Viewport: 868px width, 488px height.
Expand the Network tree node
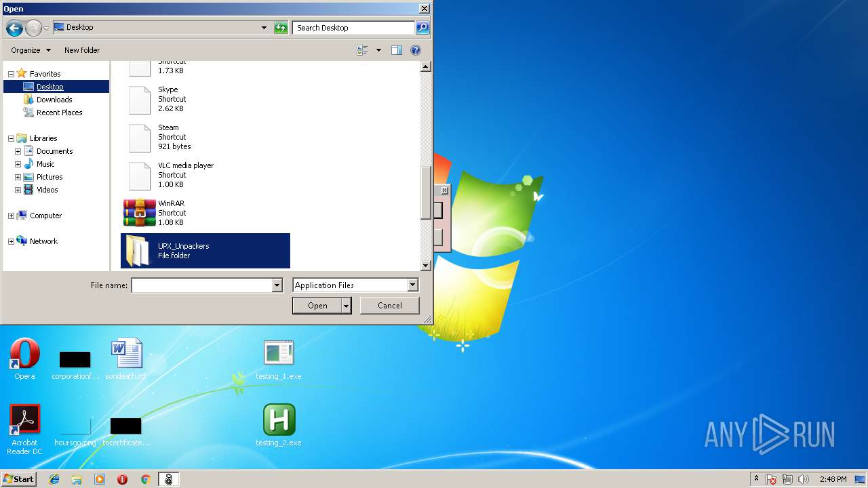pyautogui.click(x=11, y=241)
